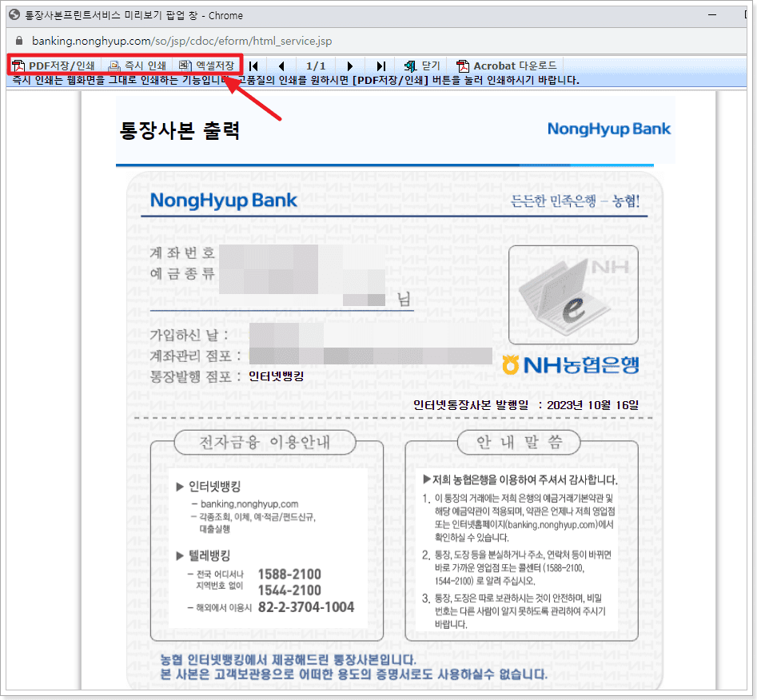The width and height of the screenshot is (757, 700).
Task: Click the minimize button of the popup window
Action: pyautogui.click(x=712, y=14)
